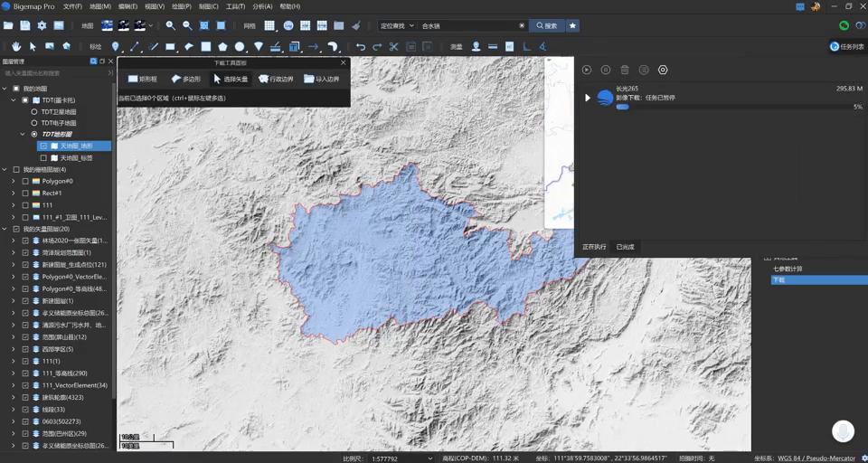Collapse the 我的矢量图层(20) group

click(5, 229)
